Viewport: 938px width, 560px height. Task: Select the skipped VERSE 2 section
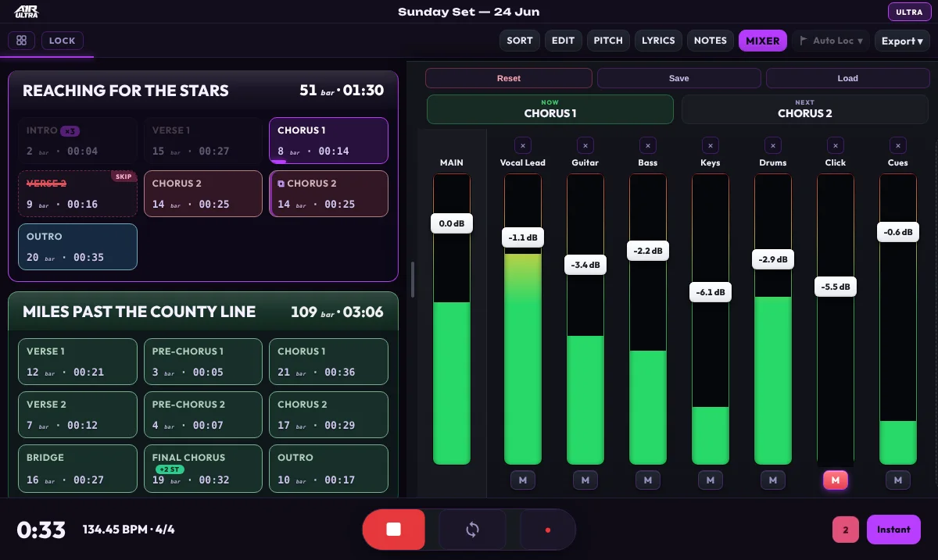click(77, 194)
